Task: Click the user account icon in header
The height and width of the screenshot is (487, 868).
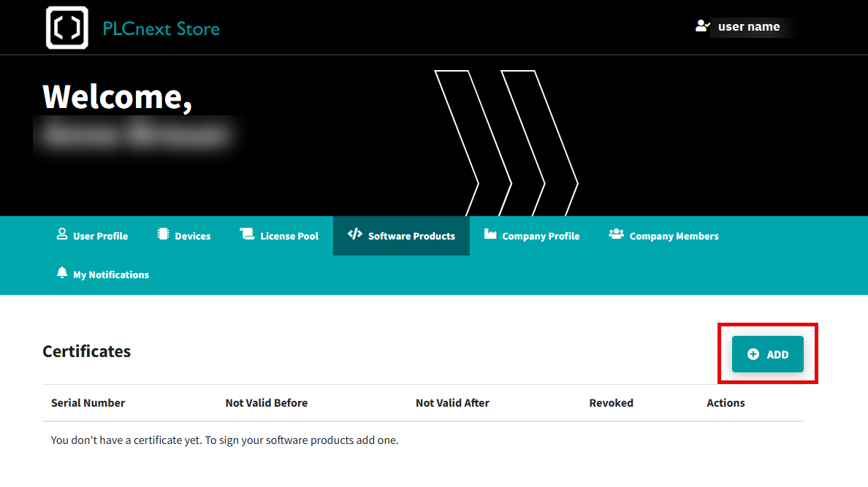Action: coord(702,26)
